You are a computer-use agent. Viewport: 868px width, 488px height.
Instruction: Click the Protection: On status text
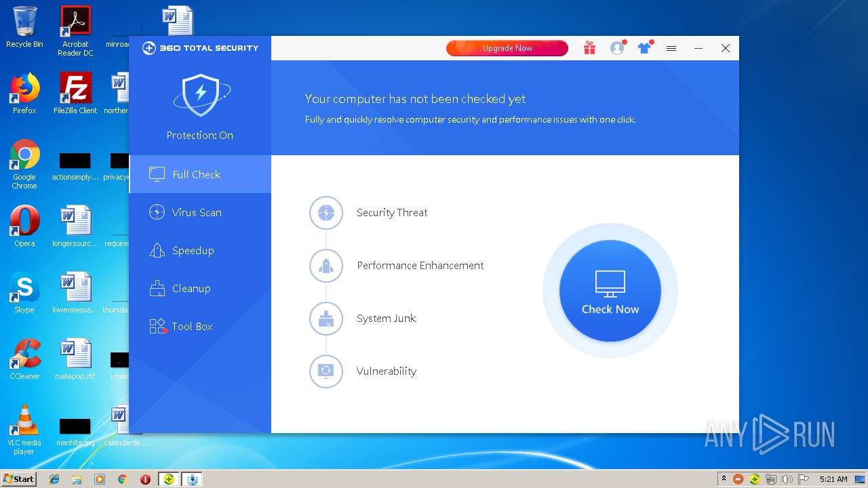click(x=200, y=136)
